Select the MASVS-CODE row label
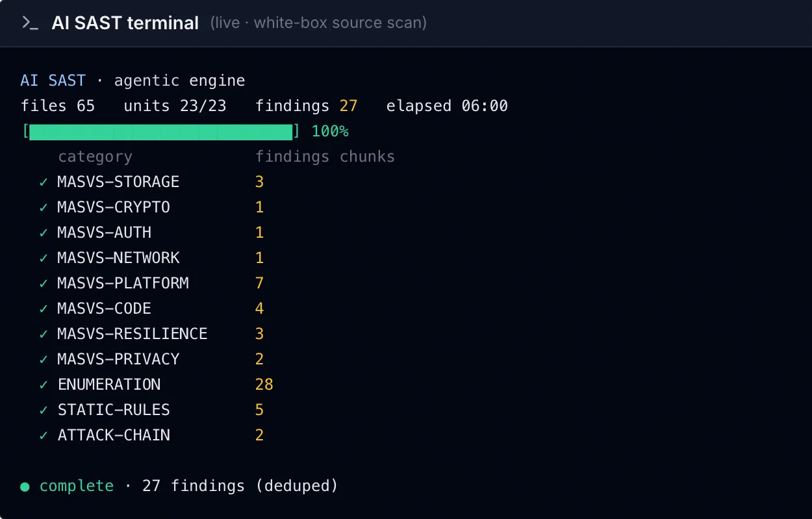 pyautogui.click(x=105, y=309)
